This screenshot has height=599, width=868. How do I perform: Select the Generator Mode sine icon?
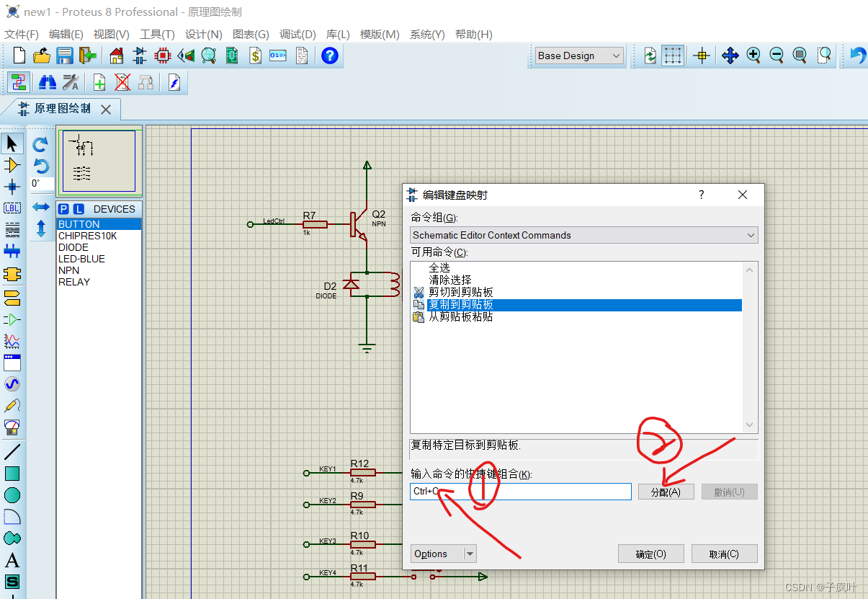click(x=12, y=383)
